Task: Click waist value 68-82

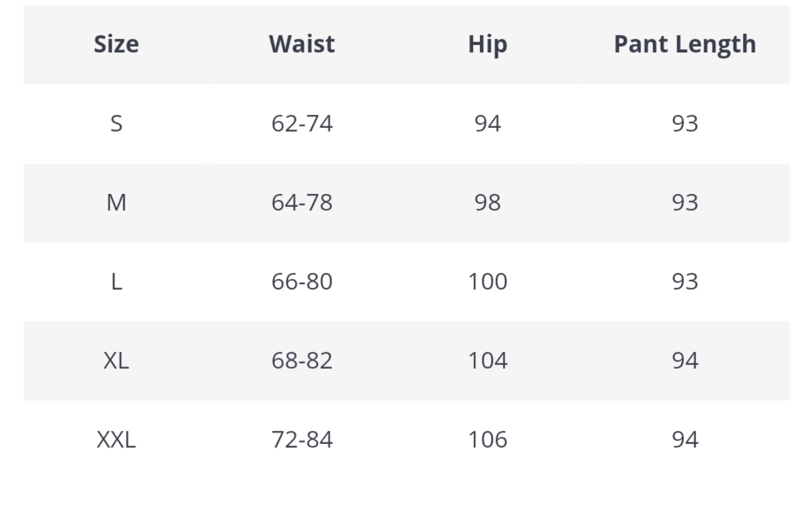Action: click(302, 360)
